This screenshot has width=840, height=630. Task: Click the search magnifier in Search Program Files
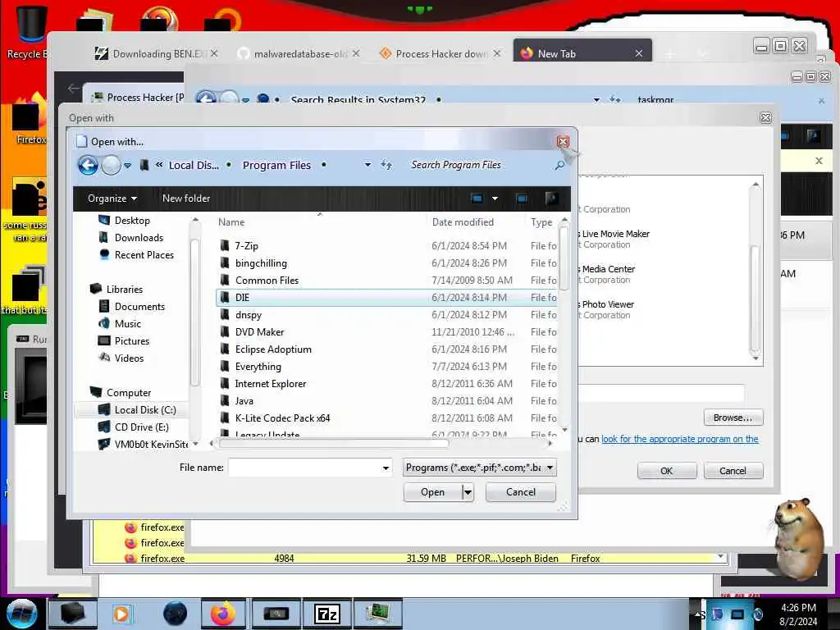(x=559, y=165)
